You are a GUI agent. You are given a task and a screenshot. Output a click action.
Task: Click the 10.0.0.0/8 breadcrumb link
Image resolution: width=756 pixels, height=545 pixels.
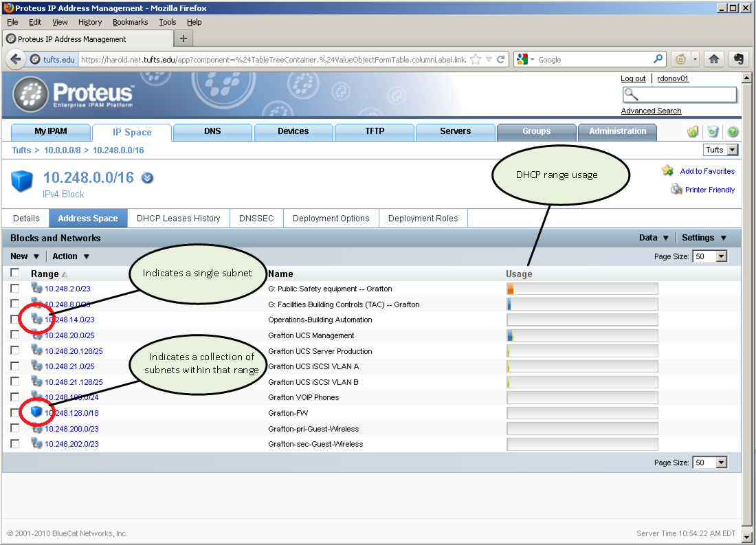62,150
